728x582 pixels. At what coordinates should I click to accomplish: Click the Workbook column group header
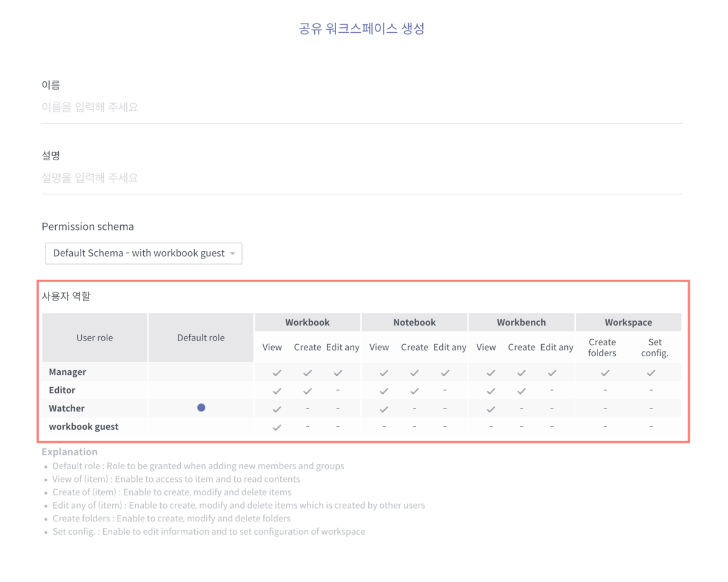coord(308,322)
